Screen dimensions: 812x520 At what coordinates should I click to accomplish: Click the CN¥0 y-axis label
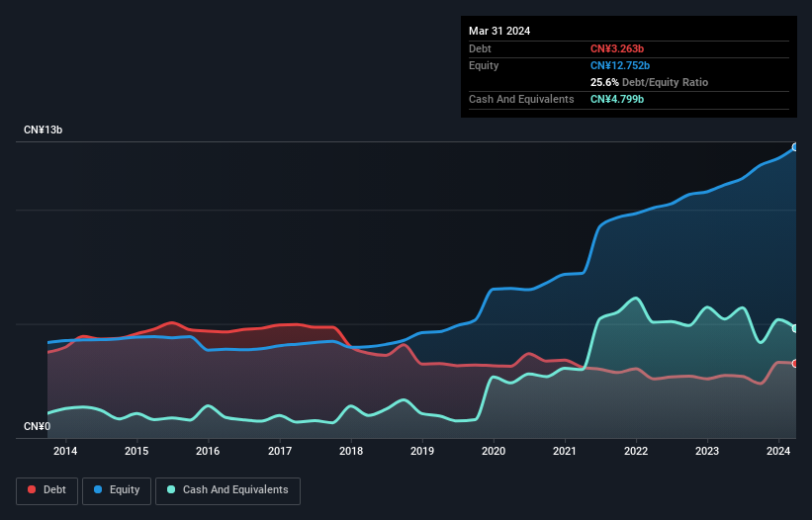(x=38, y=426)
